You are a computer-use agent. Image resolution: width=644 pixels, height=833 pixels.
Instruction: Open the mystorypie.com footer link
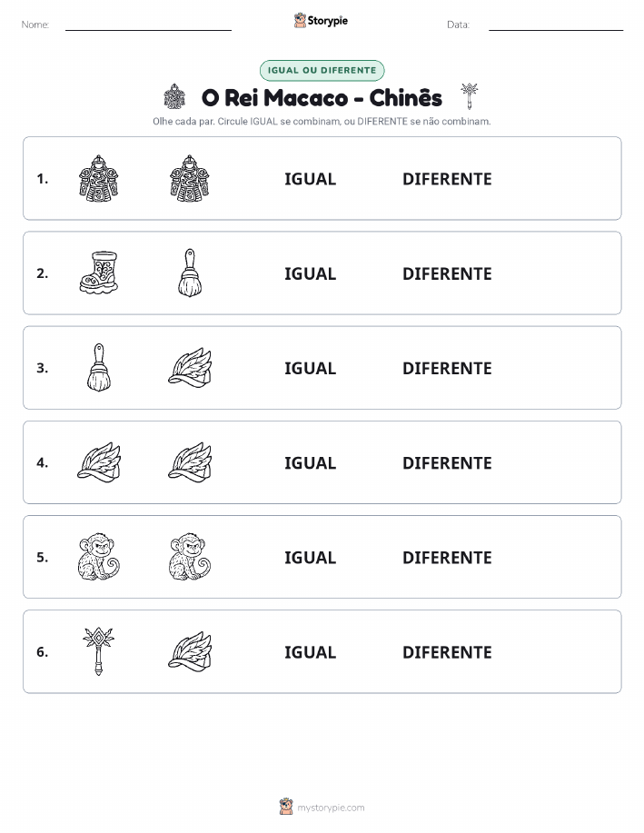[x=322, y=807]
